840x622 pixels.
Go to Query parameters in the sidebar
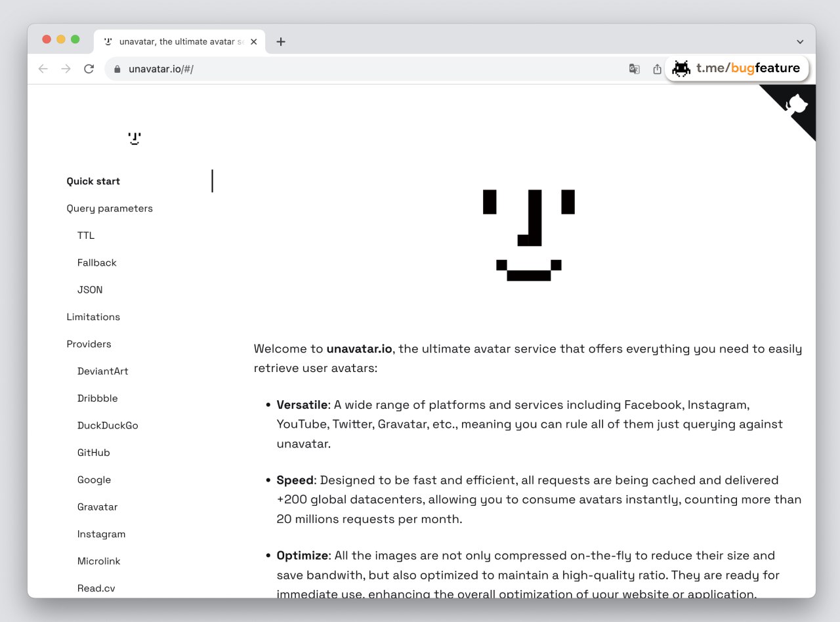click(x=110, y=209)
